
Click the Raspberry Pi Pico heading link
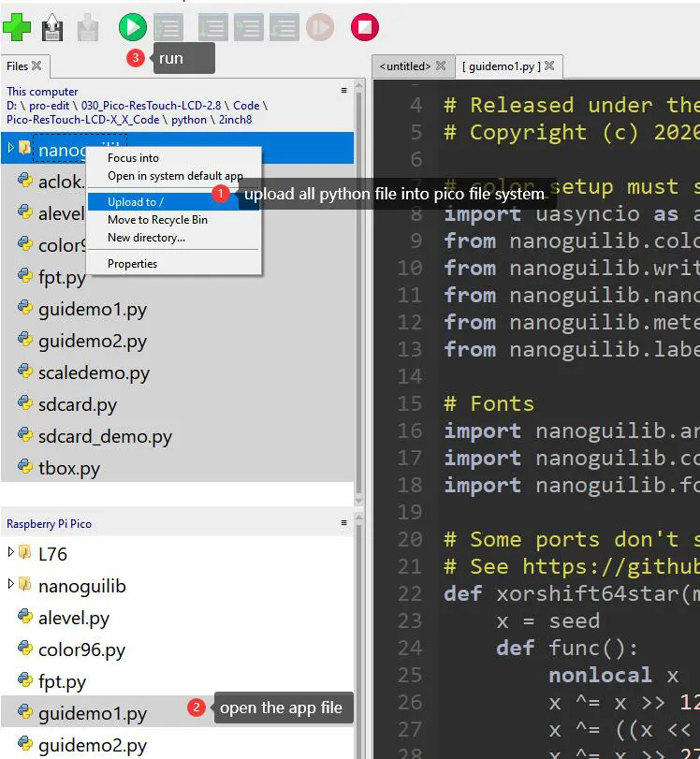click(49, 524)
